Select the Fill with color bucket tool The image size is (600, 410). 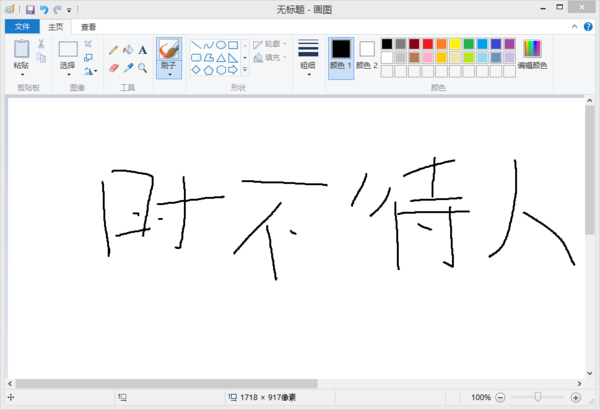[x=128, y=49]
